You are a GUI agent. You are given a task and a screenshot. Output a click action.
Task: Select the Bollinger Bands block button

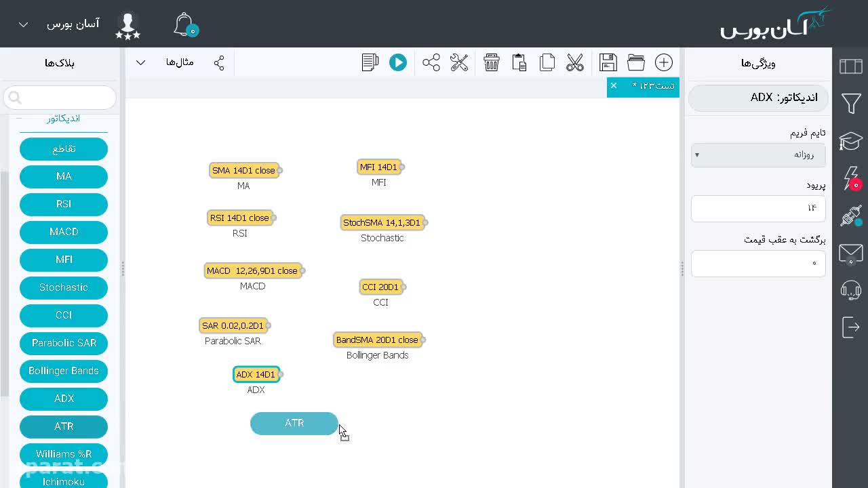click(64, 371)
